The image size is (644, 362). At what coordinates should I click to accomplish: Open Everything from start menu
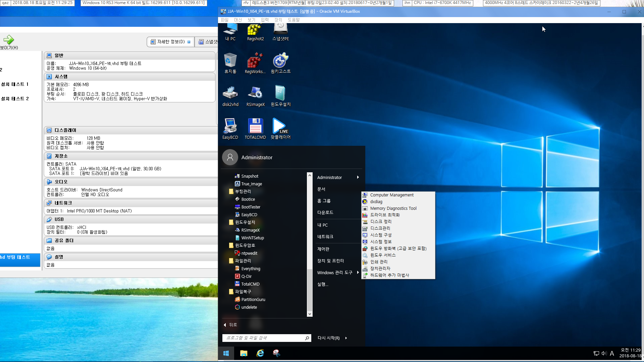[248, 268]
